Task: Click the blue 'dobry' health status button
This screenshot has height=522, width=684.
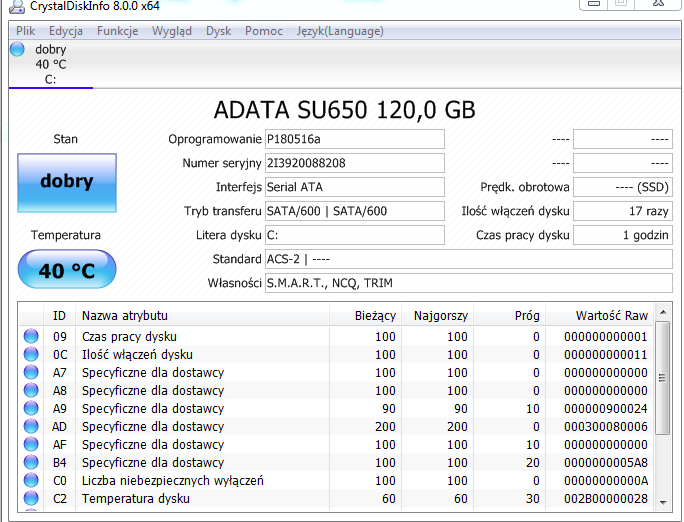Action: pos(67,182)
